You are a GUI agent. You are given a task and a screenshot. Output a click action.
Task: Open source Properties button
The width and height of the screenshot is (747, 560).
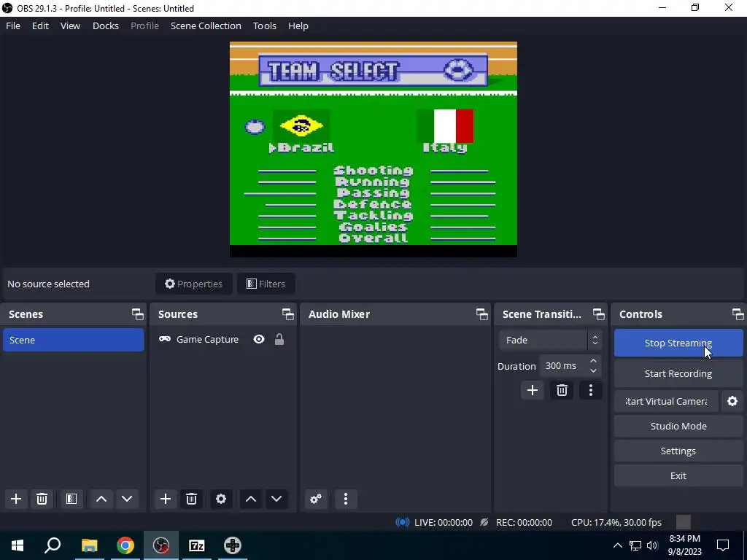pyautogui.click(x=194, y=284)
